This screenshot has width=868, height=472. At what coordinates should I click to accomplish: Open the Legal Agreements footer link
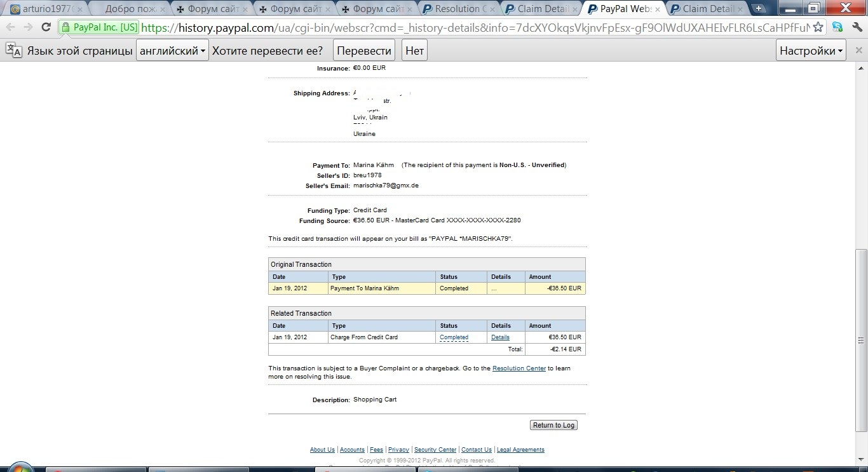520,450
